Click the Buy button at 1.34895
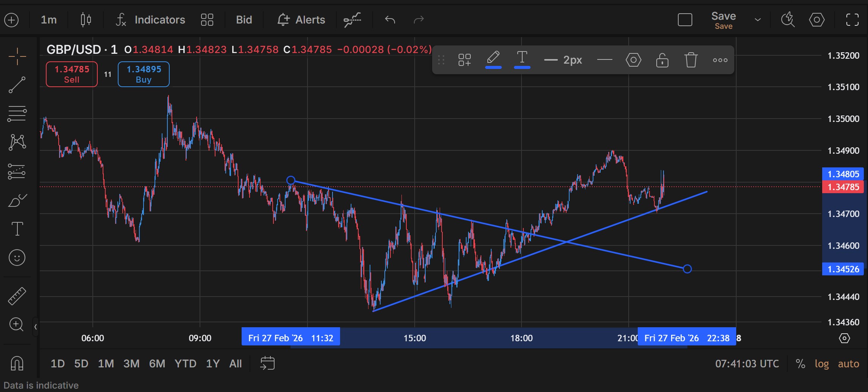 [x=144, y=74]
